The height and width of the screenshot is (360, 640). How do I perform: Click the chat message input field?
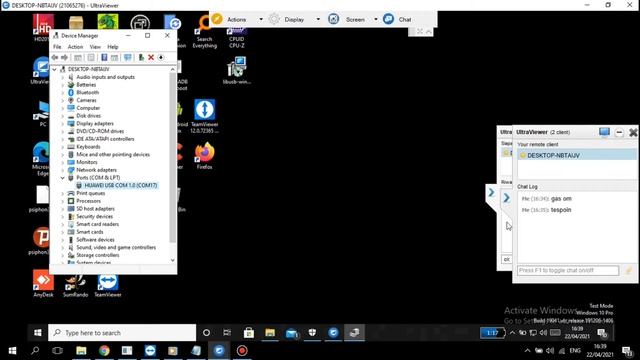pos(568,271)
